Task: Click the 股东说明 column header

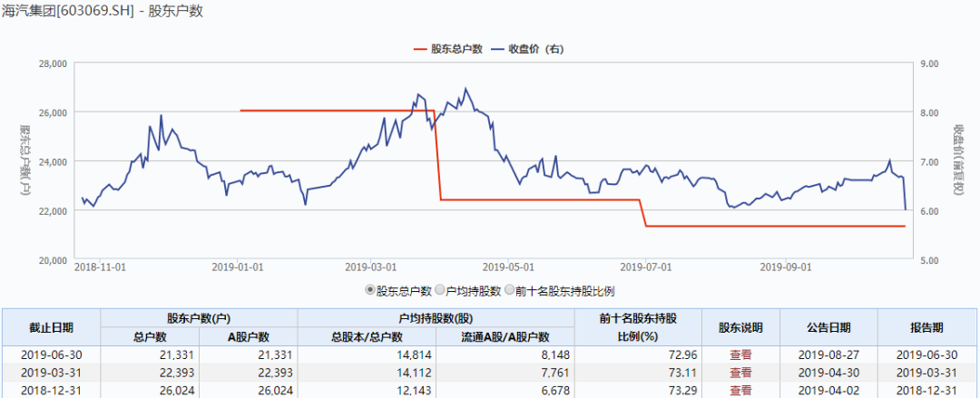Action: (740, 327)
